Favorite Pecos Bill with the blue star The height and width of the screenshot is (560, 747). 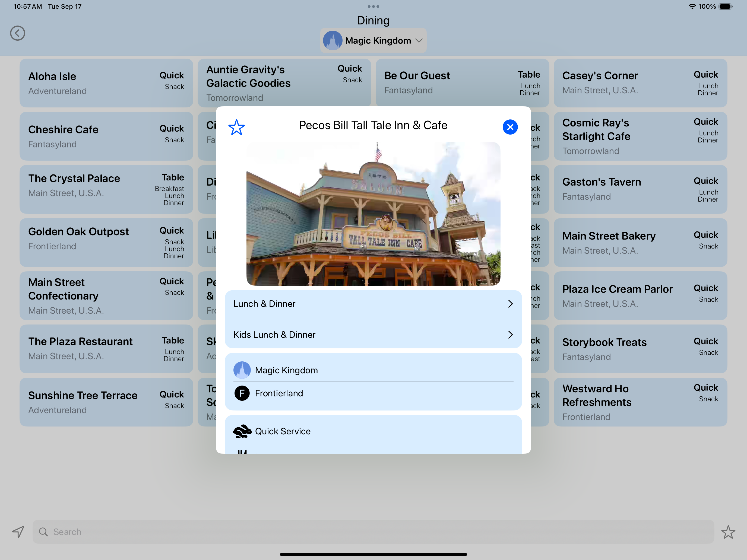(x=236, y=127)
